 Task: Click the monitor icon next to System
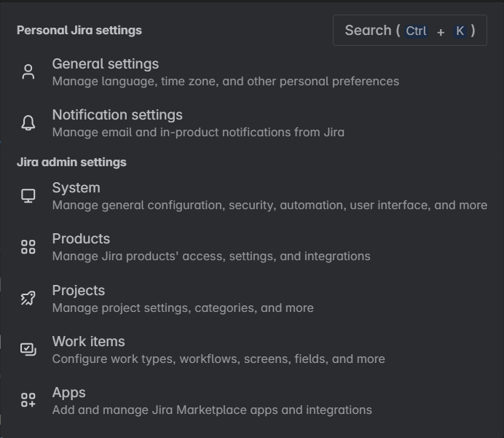click(28, 195)
